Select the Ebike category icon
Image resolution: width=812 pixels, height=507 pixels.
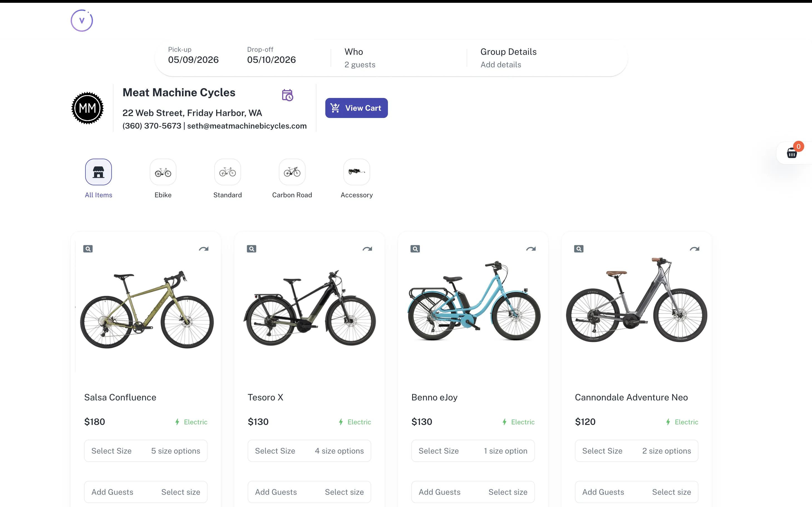click(163, 172)
